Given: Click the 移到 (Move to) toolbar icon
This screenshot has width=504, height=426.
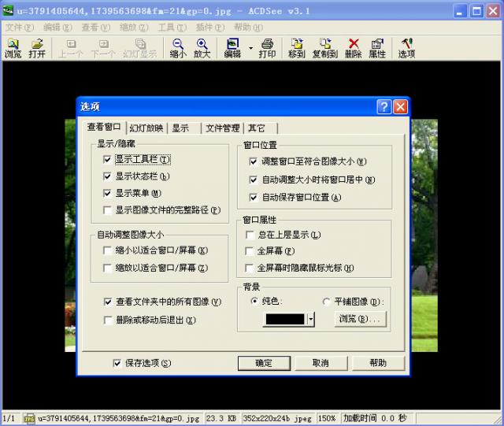Looking at the screenshot, I should tap(296, 48).
